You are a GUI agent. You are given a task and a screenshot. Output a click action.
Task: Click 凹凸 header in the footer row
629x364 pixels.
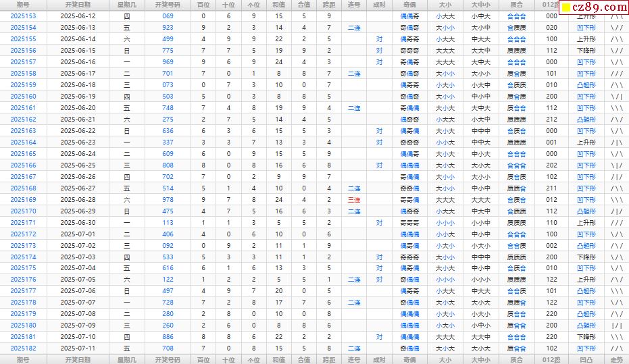tap(586, 360)
